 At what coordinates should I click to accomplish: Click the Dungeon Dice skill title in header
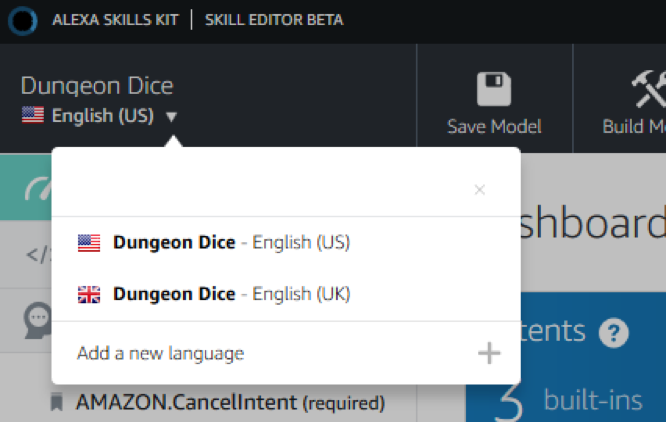tap(97, 86)
